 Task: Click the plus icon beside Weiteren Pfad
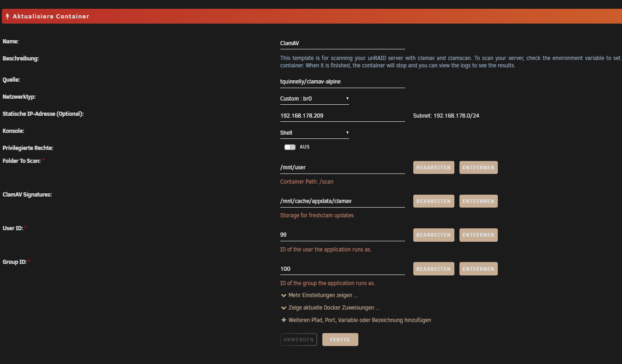point(284,320)
